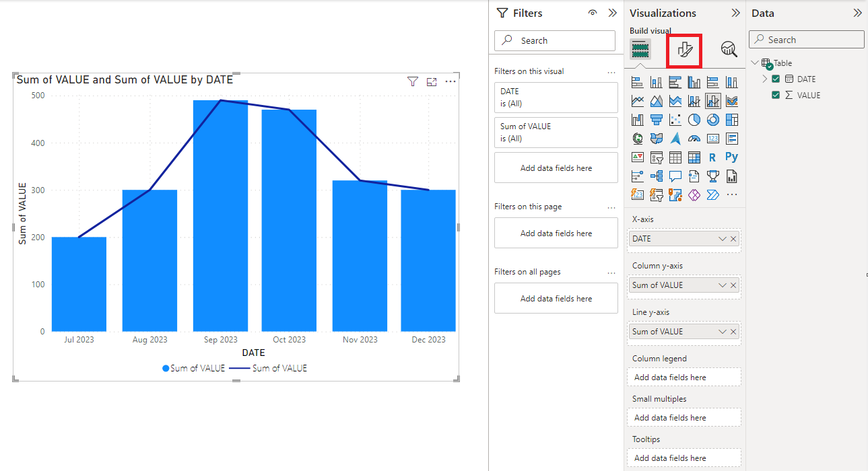868x471 pixels.
Task: Pick the Waterfall chart visual
Action: click(638, 120)
